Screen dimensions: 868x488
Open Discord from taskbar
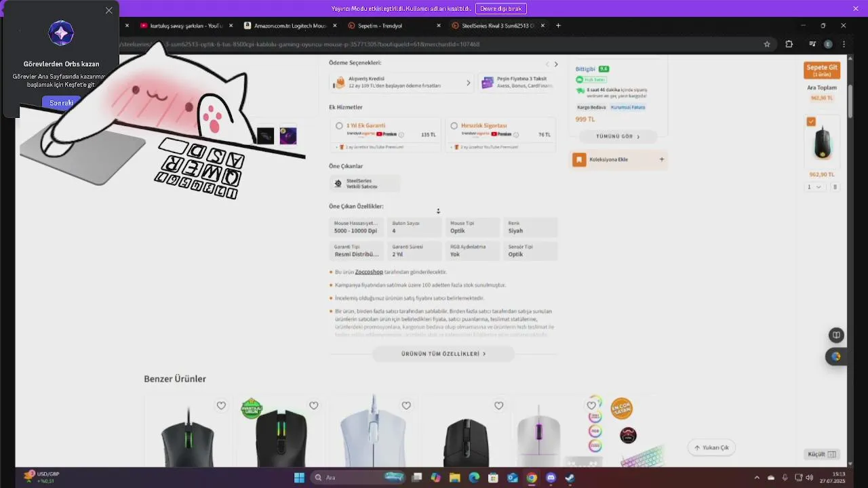coord(551,477)
